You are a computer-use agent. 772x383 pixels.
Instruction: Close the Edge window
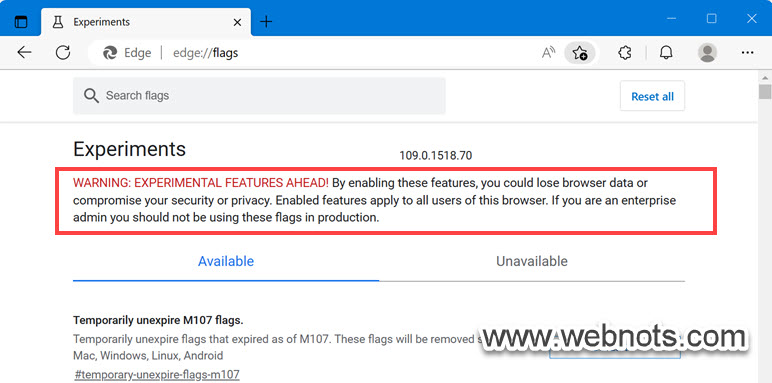[752, 19]
